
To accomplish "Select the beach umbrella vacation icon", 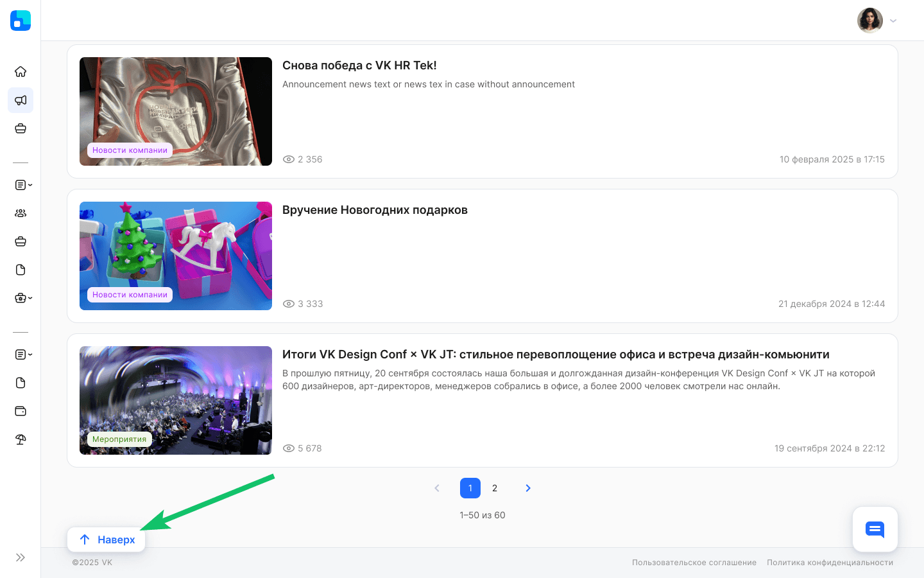I will (21, 439).
